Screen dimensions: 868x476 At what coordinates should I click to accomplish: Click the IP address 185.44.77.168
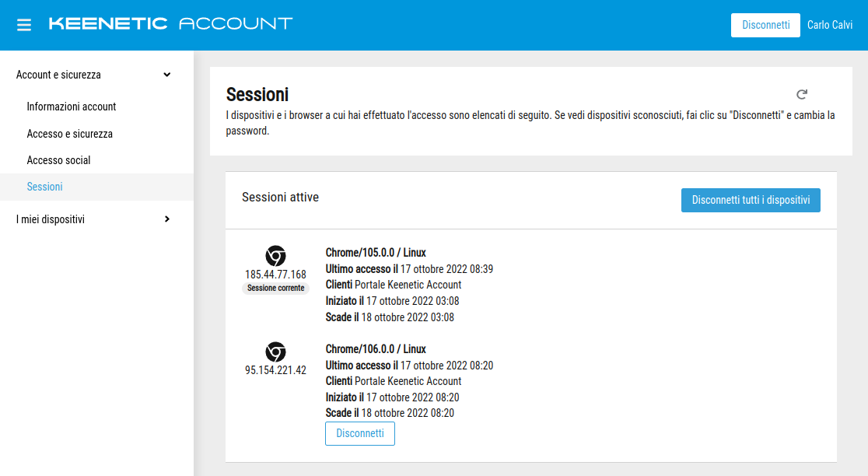pyautogui.click(x=275, y=275)
